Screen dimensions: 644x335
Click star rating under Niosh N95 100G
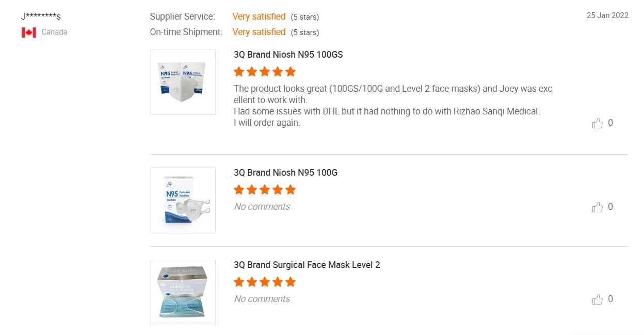(x=265, y=190)
